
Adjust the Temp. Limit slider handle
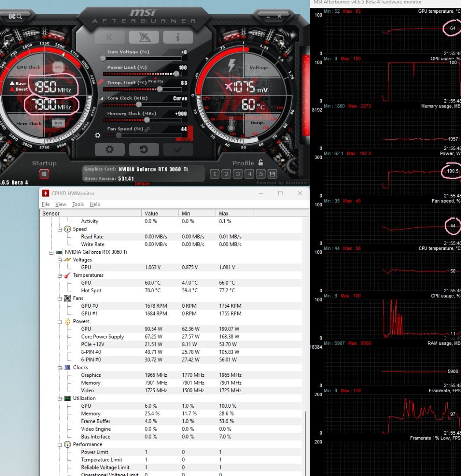coord(160,89)
